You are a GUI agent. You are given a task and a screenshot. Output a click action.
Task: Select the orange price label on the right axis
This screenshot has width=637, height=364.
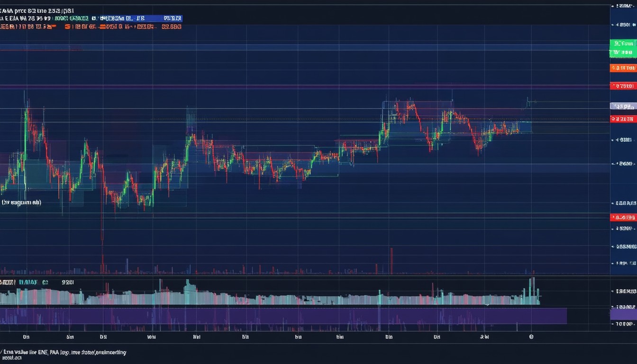coord(623,68)
